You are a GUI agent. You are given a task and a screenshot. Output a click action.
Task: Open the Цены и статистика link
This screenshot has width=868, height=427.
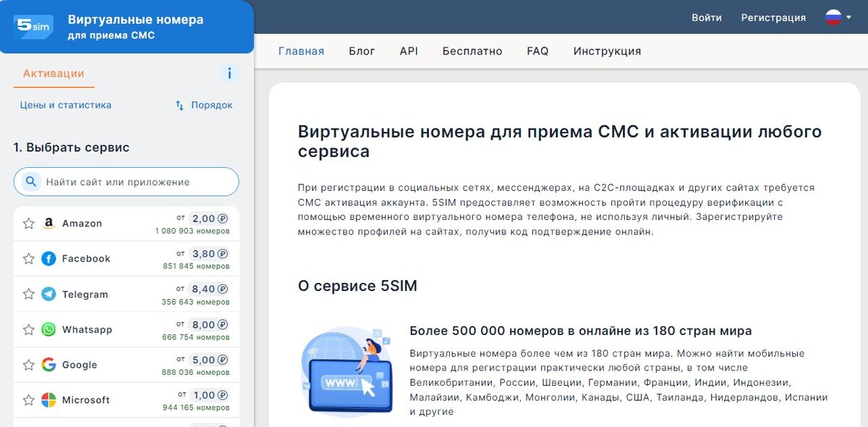(x=66, y=105)
